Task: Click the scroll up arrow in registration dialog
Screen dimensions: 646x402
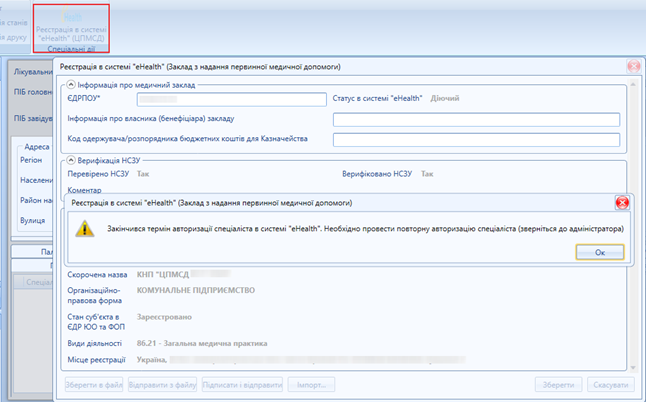Action: 633,84
